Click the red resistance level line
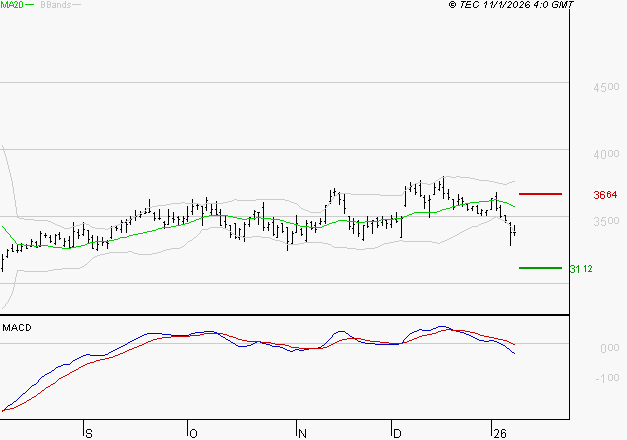This screenshot has width=627, height=440. point(540,194)
